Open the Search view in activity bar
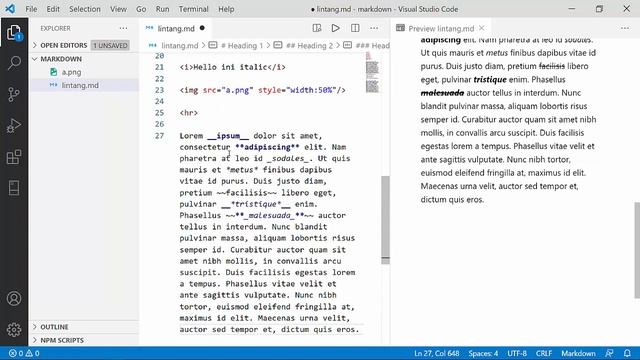Viewport: 640px width, 360px height. pos(14,63)
